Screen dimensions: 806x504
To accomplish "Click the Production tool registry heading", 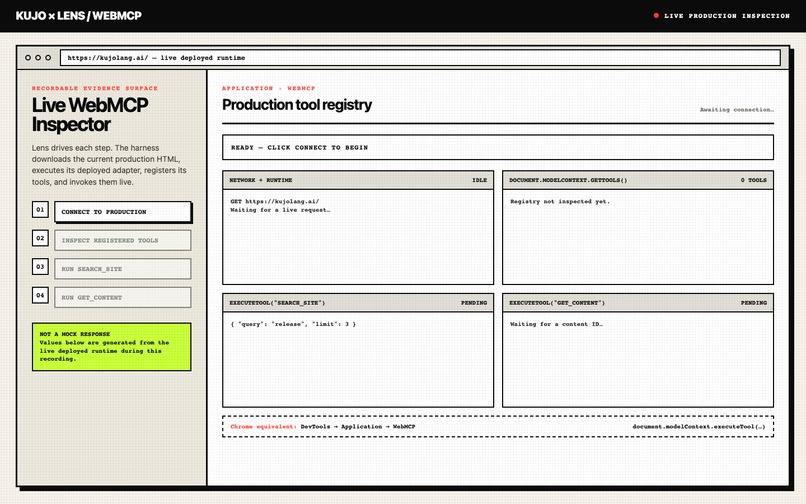I will pyautogui.click(x=297, y=105).
